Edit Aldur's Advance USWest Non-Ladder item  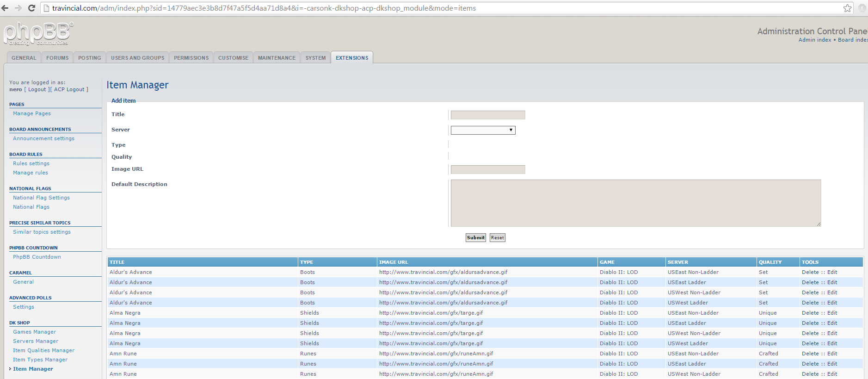832,292
